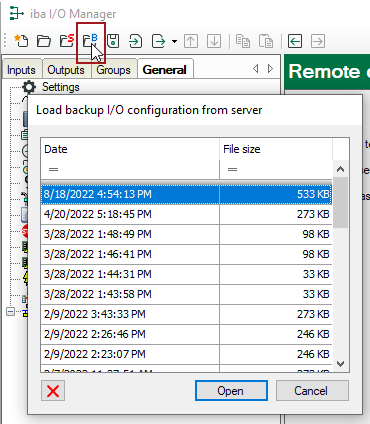Screen dimensions: 370x424
Task: Click the Date column filter field
Action: (x=130, y=170)
